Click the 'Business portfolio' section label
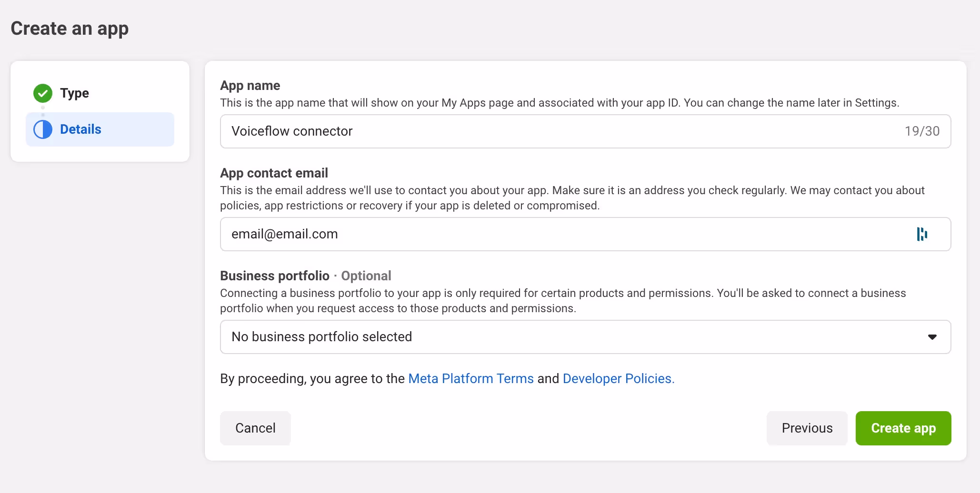 275,276
